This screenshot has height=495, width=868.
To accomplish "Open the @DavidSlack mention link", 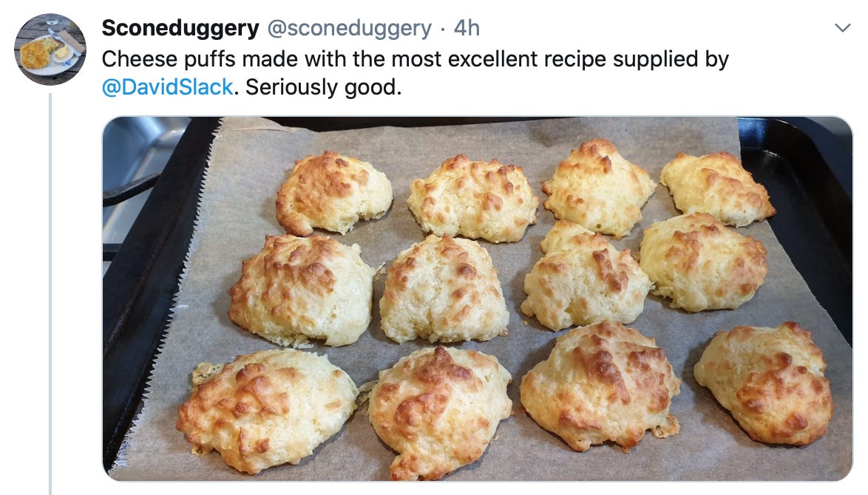I will [x=167, y=87].
